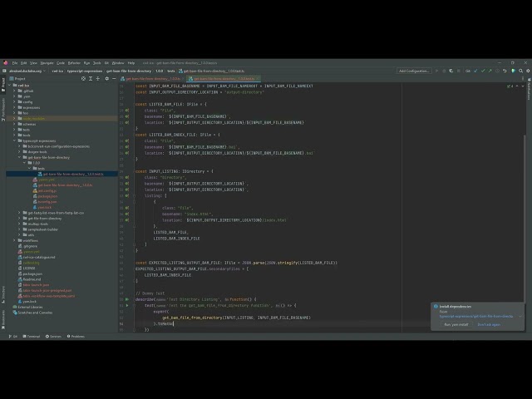Toggle the Bookmarks tool window strip
Viewport: 532px width, 399px height.
pyautogui.click(x=3, y=319)
